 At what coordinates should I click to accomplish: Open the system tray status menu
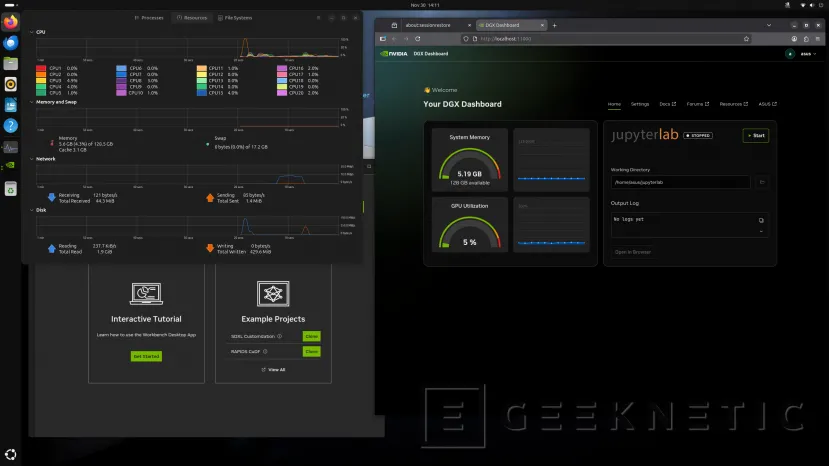[812, 5]
